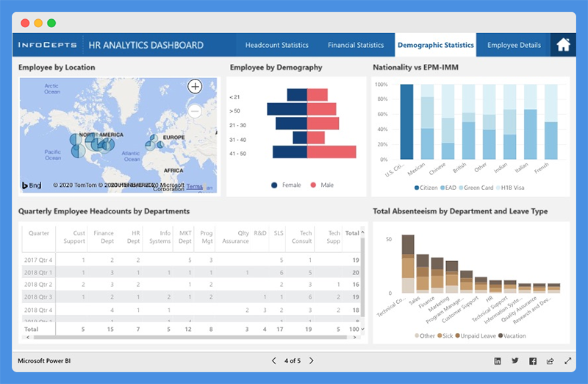Zoom in on the employee location map

point(195,87)
